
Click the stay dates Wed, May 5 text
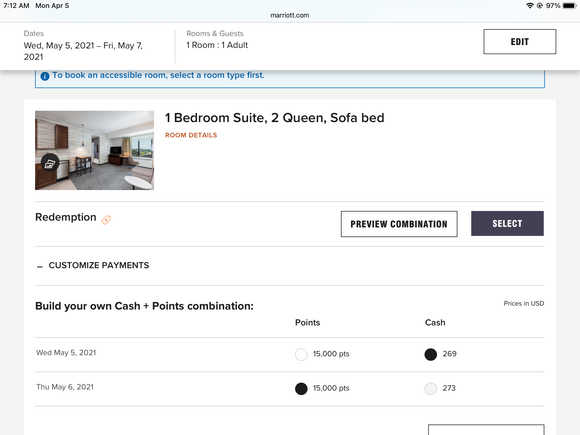(x=83, y=51)
